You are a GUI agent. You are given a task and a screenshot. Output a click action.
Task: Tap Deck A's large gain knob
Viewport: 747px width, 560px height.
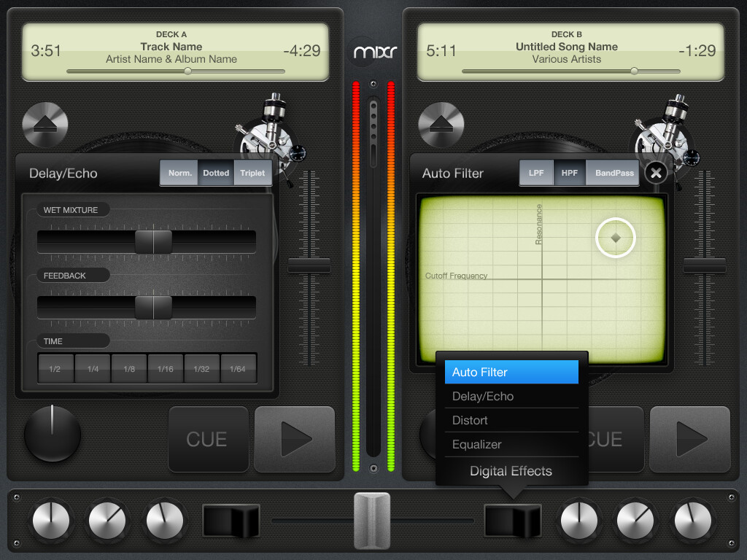pyautogui.click(x=52, y=434)
